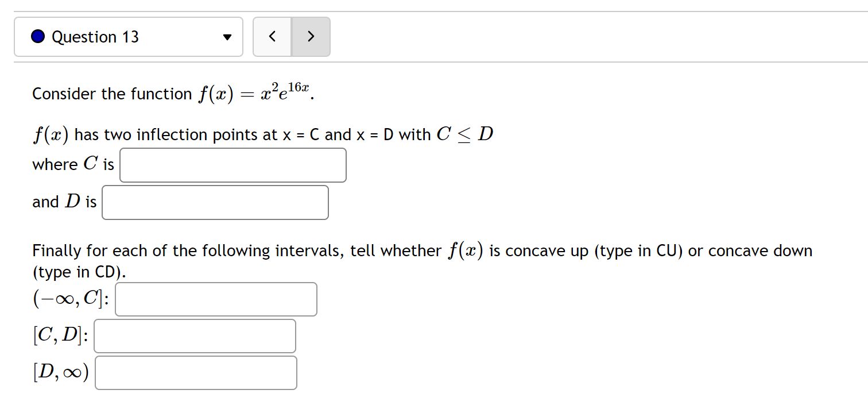
Task: Click the Question 13 label
Action: click(95, 36)
